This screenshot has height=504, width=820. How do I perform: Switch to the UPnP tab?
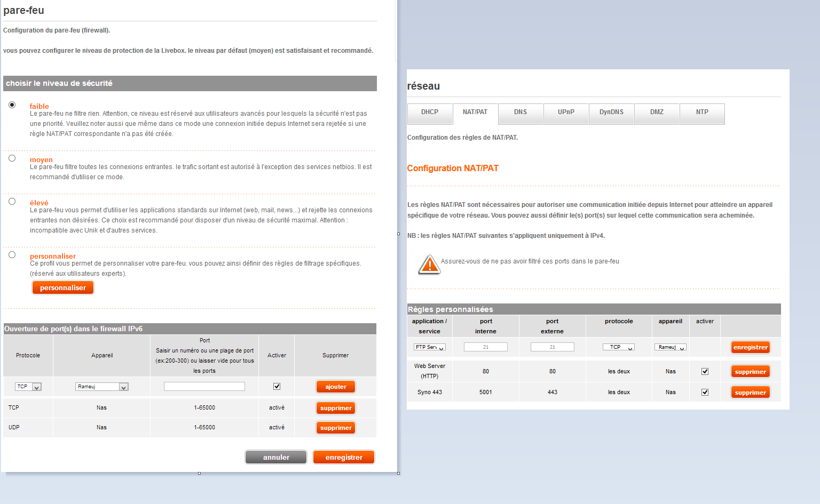[x=566, y=114]
